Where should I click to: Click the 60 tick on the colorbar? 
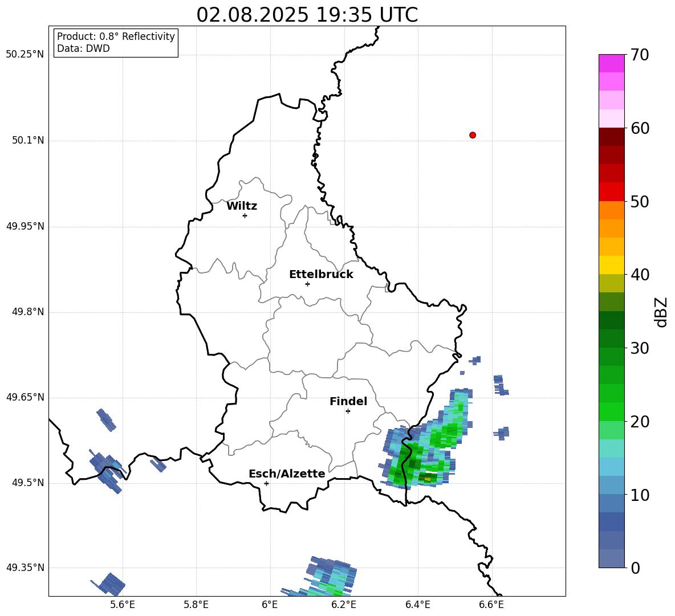640,128
